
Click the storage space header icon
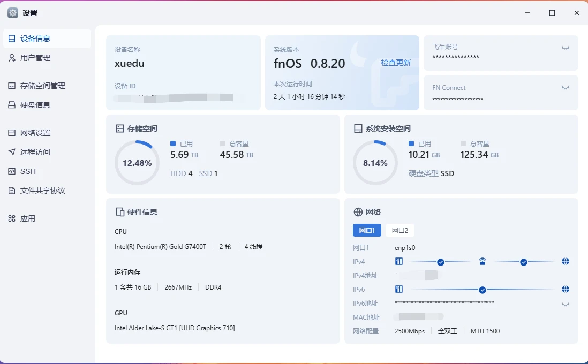(x=120, y=128)
